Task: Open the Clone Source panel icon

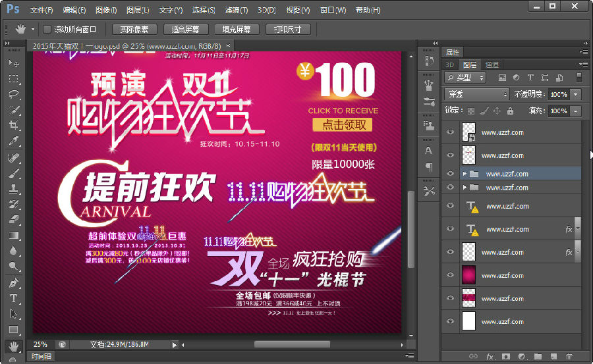Action: point(429,126)
